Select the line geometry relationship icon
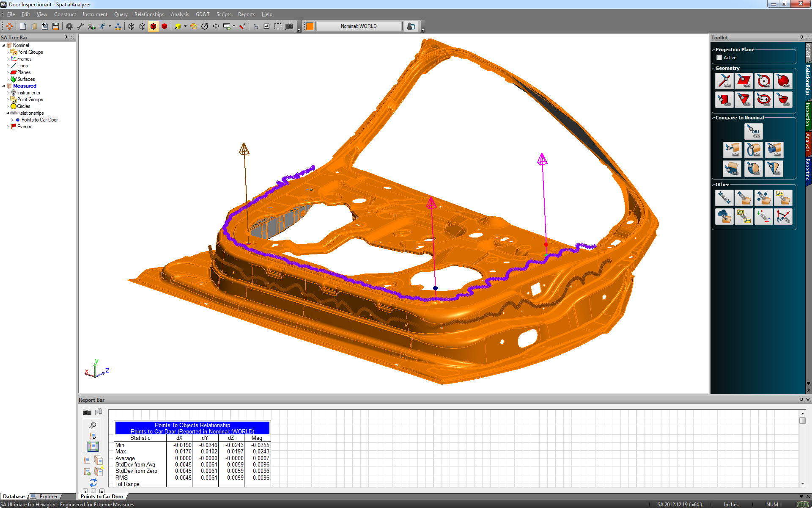 724,81
